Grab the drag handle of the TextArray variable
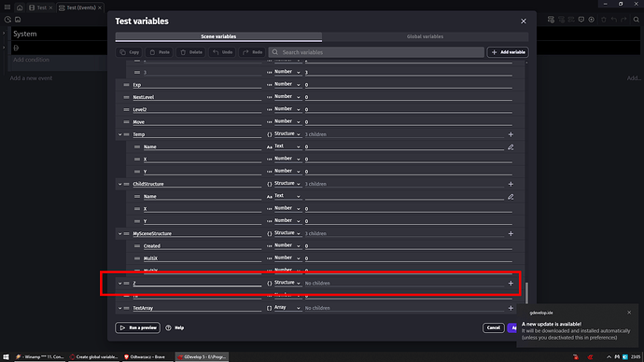 click(x=126, y=308)
